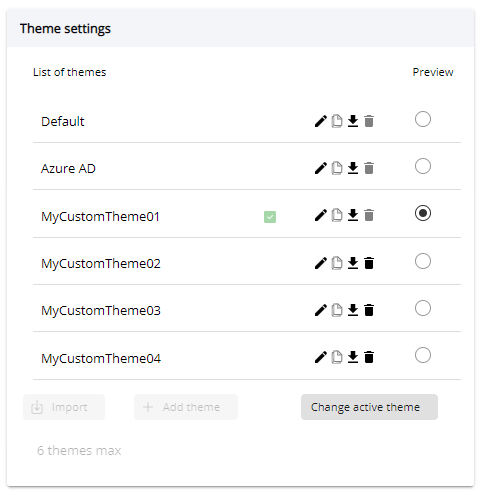Download the Default theme file
479x495 pixels.
pos(353,121)
